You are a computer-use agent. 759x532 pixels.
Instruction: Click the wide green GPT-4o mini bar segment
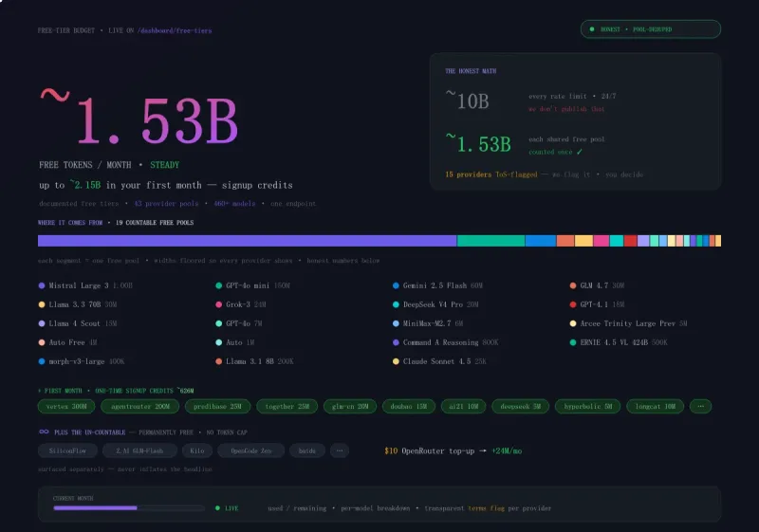[x=491, y=240]
